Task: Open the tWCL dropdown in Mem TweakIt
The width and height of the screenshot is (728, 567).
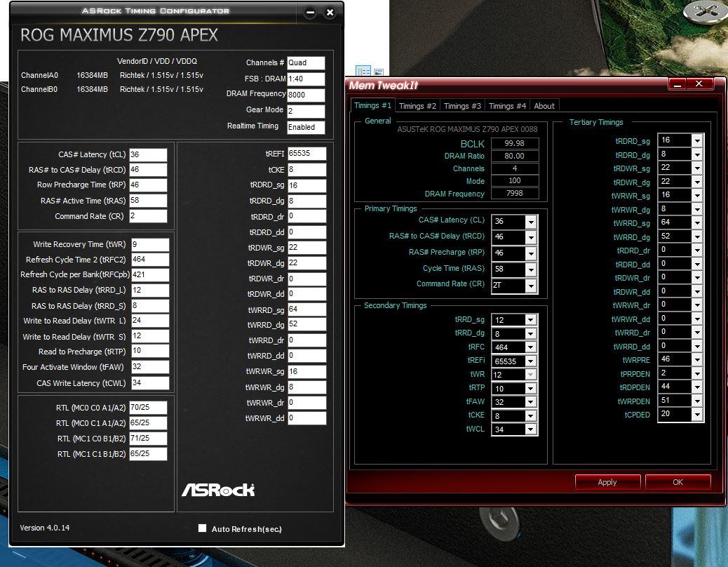Action: (530, 429)
